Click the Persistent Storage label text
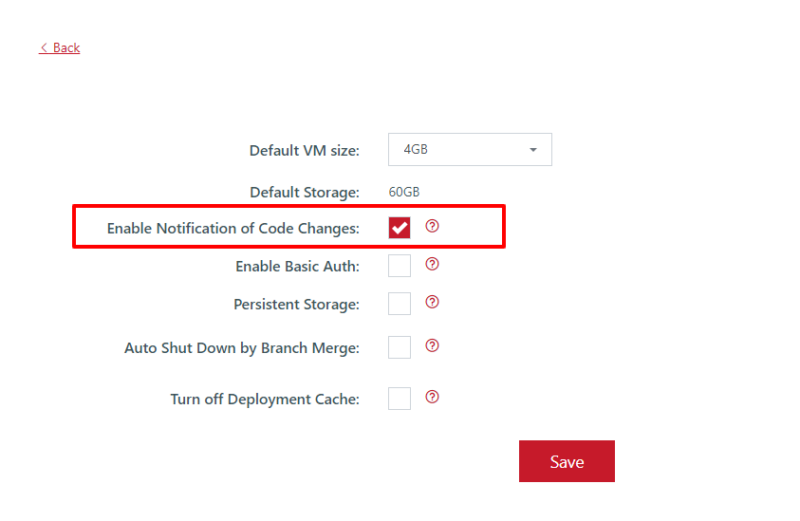The image size is (800, 521). pos(296,304)
